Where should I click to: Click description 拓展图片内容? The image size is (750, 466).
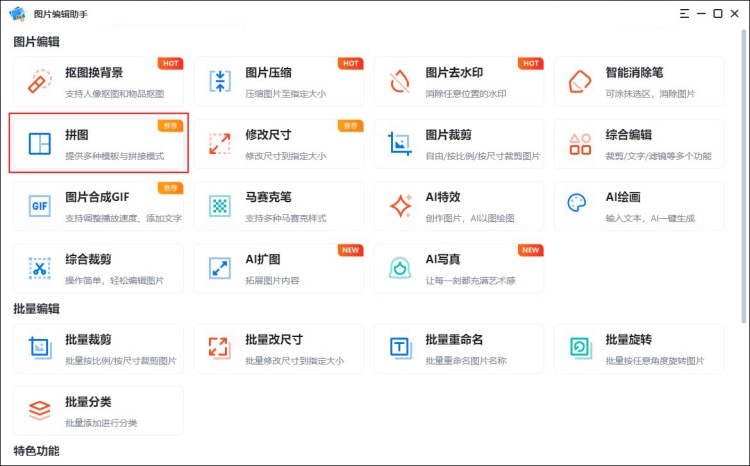click(x=272, y=280)
